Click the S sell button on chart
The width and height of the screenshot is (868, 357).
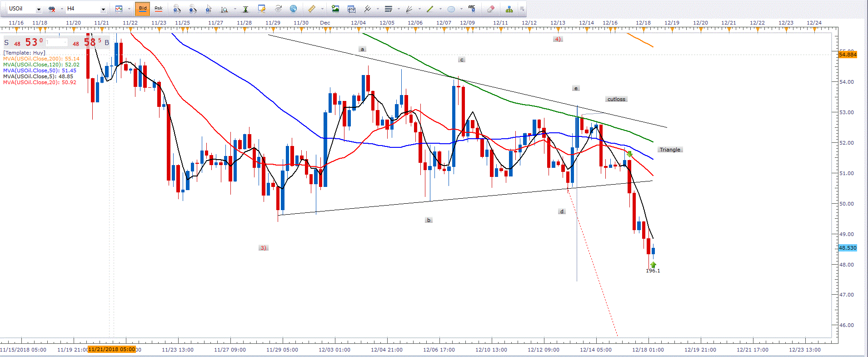pos(6,43)
